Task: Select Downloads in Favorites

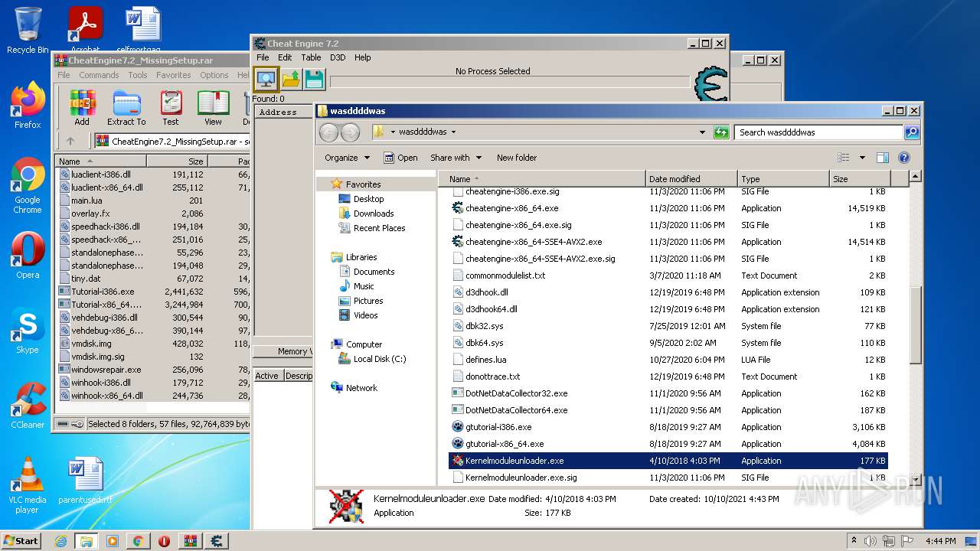Action: 374,214
